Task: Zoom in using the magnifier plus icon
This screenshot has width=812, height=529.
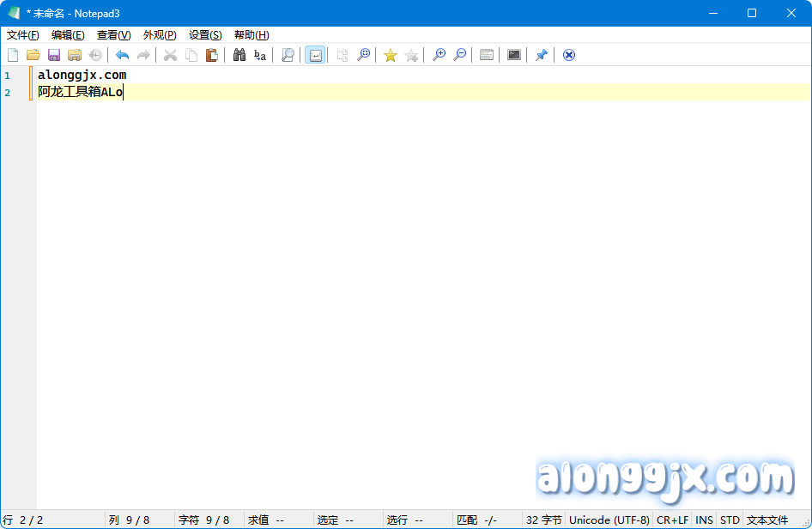Action: (x=439, y=55)
